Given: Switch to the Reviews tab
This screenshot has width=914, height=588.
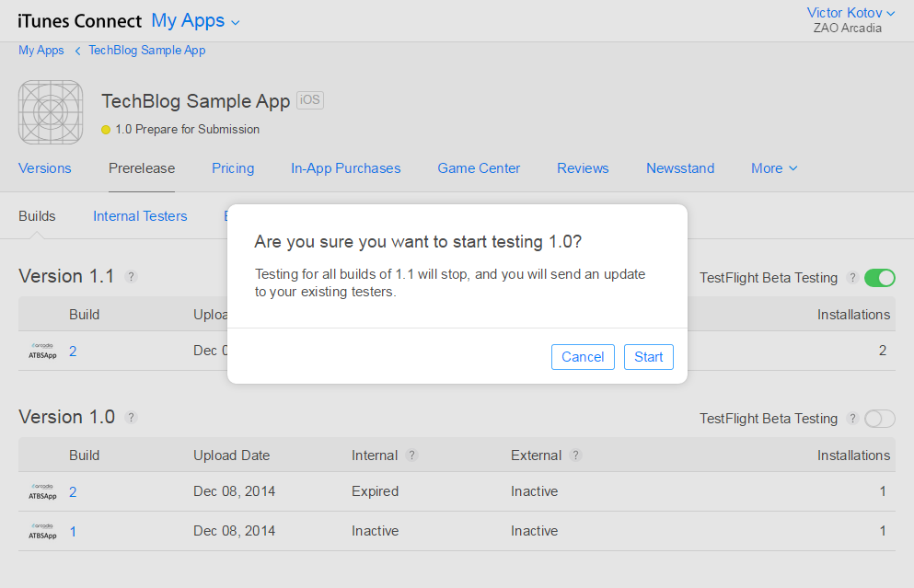Looking at the screenshot, I should 583,168.
